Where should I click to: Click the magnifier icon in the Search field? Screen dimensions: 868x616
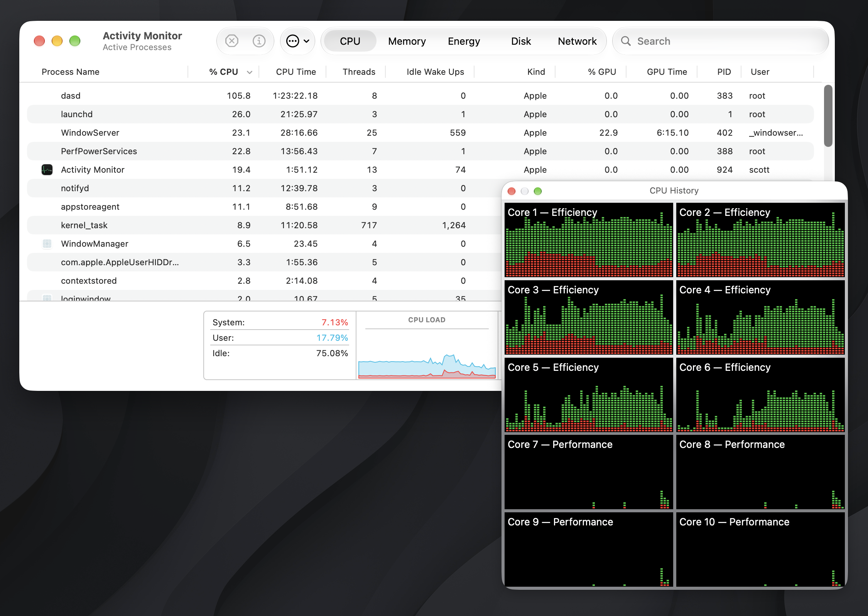[x=626, y=41]
